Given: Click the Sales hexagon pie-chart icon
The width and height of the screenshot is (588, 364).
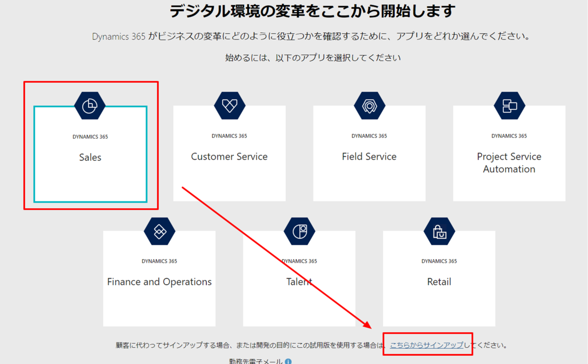Looking at the screenshot, I should point(90,106).
